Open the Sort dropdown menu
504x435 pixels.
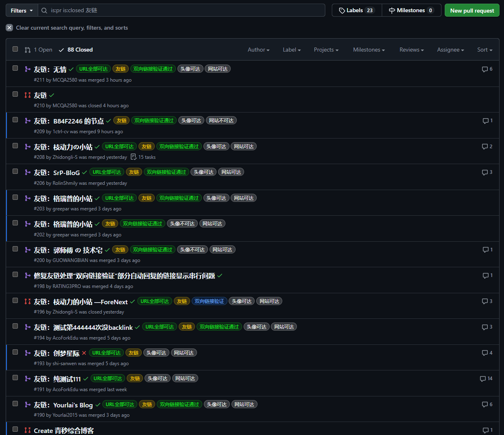point(485,50)
